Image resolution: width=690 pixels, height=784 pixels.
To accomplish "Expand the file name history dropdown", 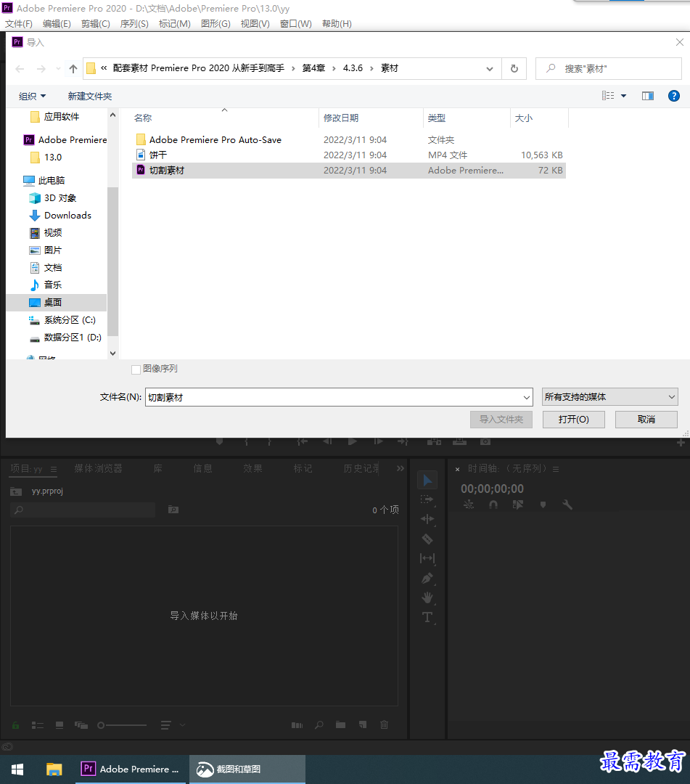I will [x=527, y=398].
